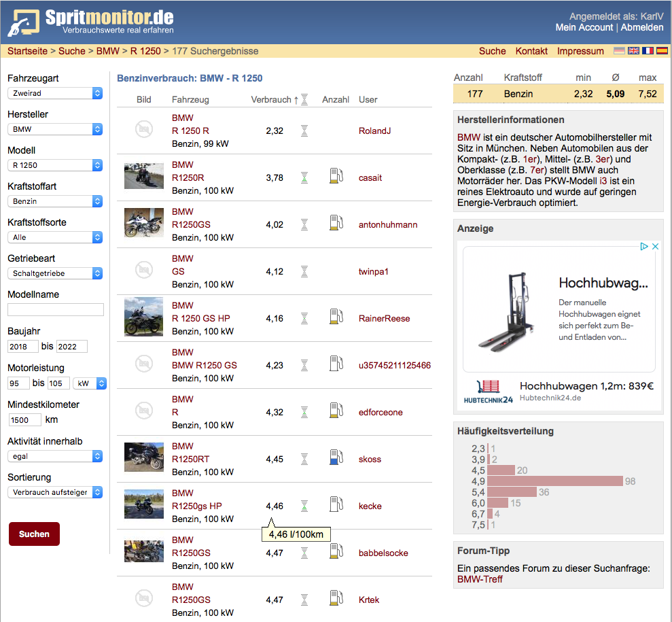This screenshot has height=622, width=672.
Task: Click the hourglass icon in casait row
Action: (x=304, y=177)
